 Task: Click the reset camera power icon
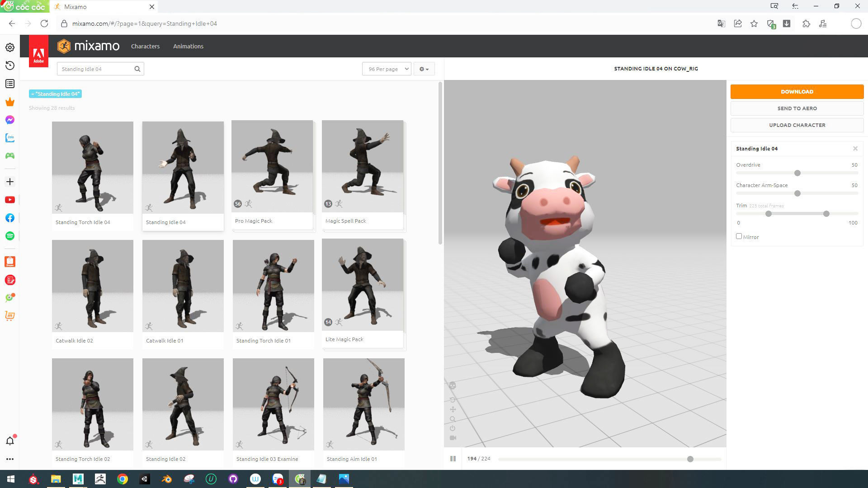[x=453, y=428]
